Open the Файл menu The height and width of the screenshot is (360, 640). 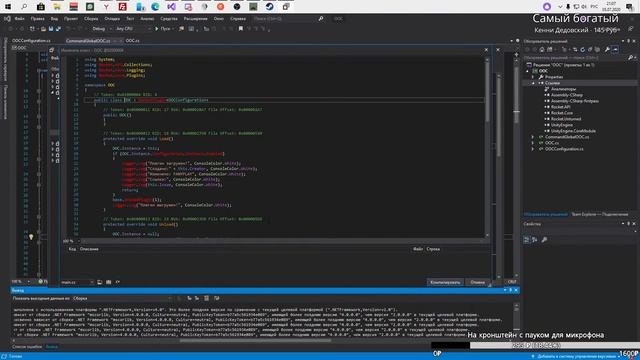(20, 19)
